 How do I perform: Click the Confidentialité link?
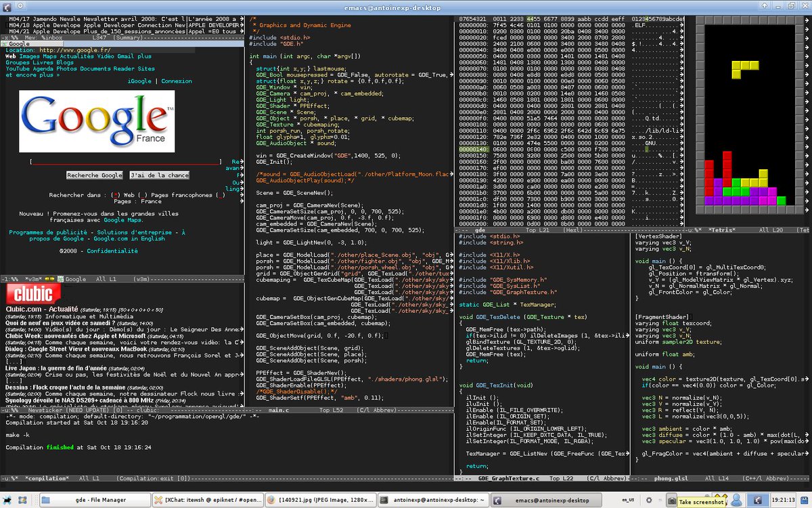coord(112,251)
